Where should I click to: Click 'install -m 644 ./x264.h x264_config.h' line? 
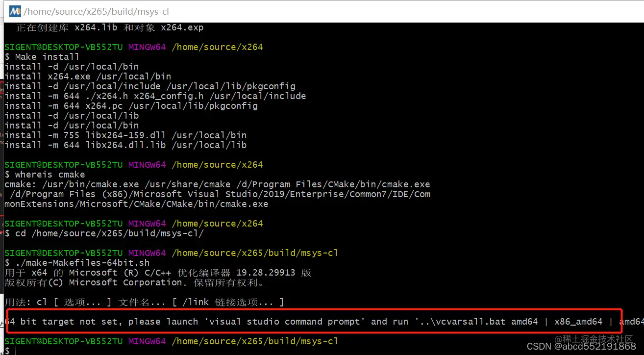coord(155,96)
